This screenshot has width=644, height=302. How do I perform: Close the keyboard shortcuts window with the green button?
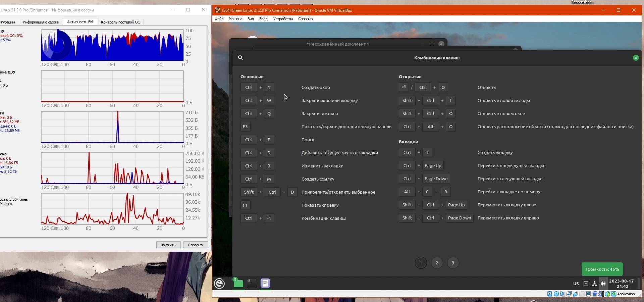(x=636, y=58)
